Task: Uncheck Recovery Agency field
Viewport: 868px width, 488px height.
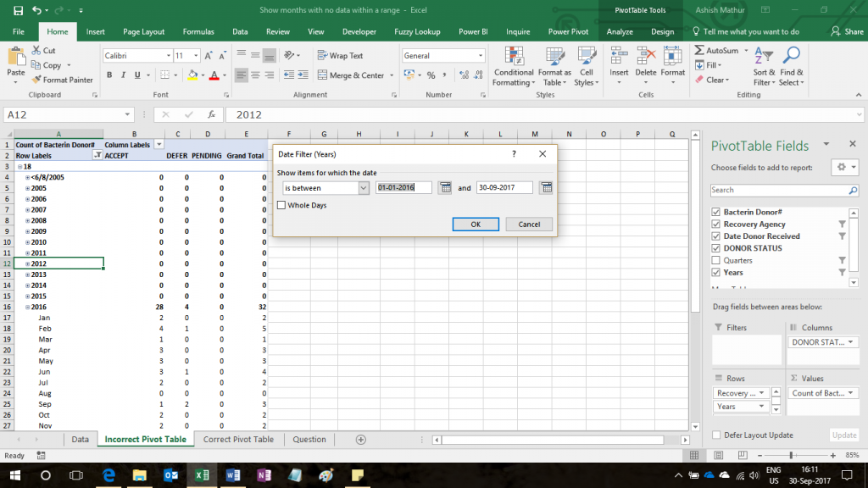Action: [715, 224]
